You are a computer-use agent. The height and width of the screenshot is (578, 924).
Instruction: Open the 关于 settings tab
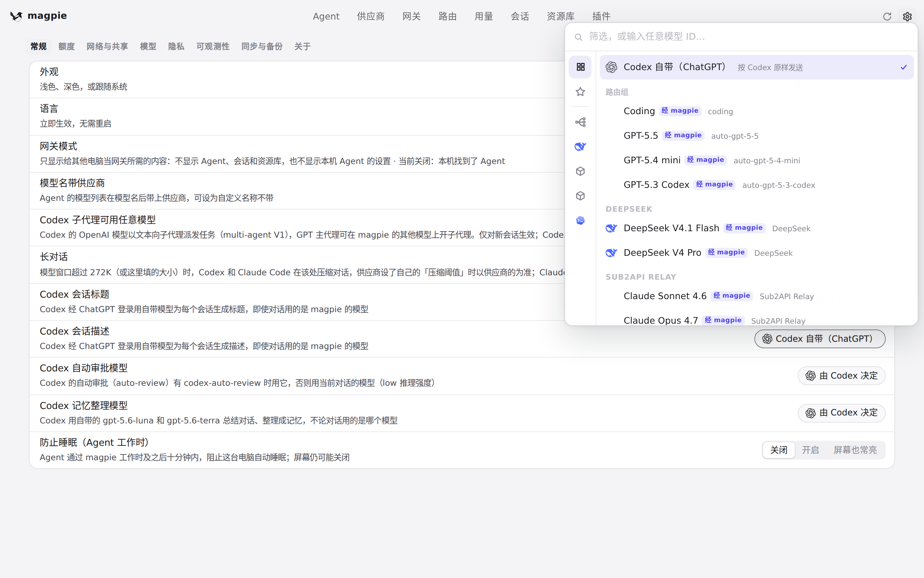302,47
